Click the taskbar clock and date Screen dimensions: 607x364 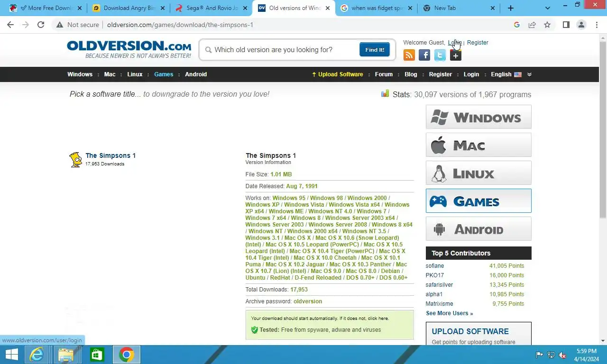click(587, 355)
